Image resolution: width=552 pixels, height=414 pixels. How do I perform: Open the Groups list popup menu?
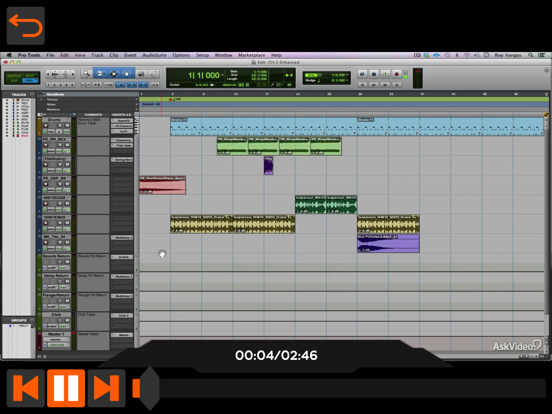tap(32, 320)
